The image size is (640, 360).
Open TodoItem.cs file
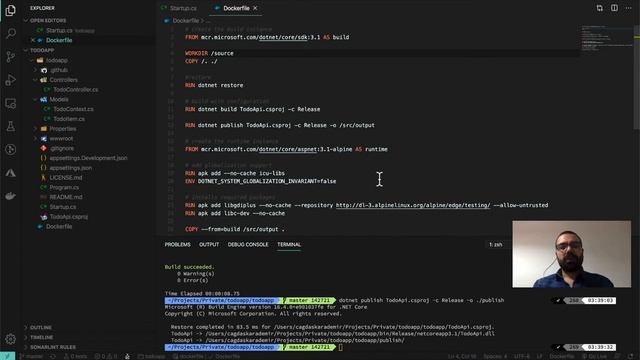[x=69, y=119]
